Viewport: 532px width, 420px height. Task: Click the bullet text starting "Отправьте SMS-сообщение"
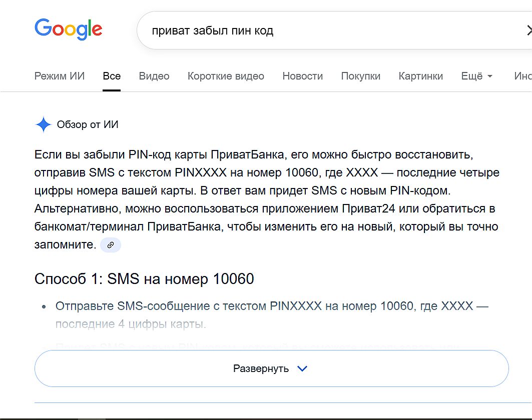(x=270, y=306)
